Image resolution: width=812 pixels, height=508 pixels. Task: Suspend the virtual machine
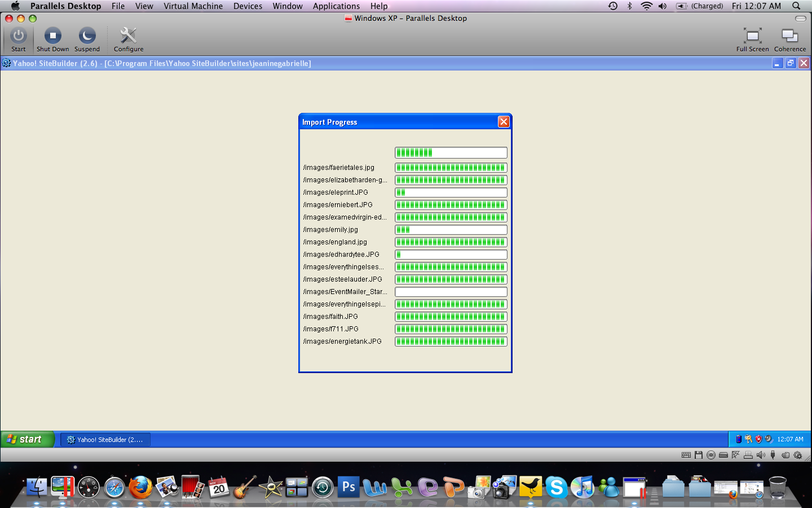point(87,40)
